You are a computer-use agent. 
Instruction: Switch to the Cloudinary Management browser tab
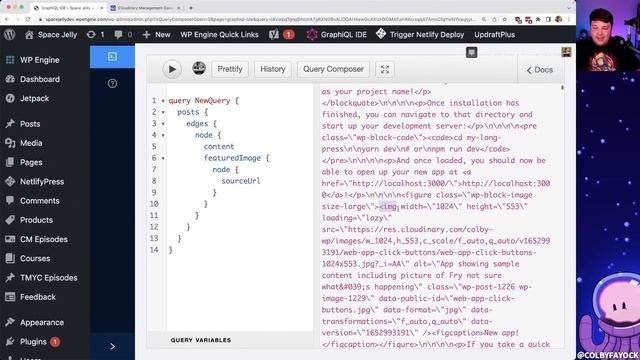[146, 8]
